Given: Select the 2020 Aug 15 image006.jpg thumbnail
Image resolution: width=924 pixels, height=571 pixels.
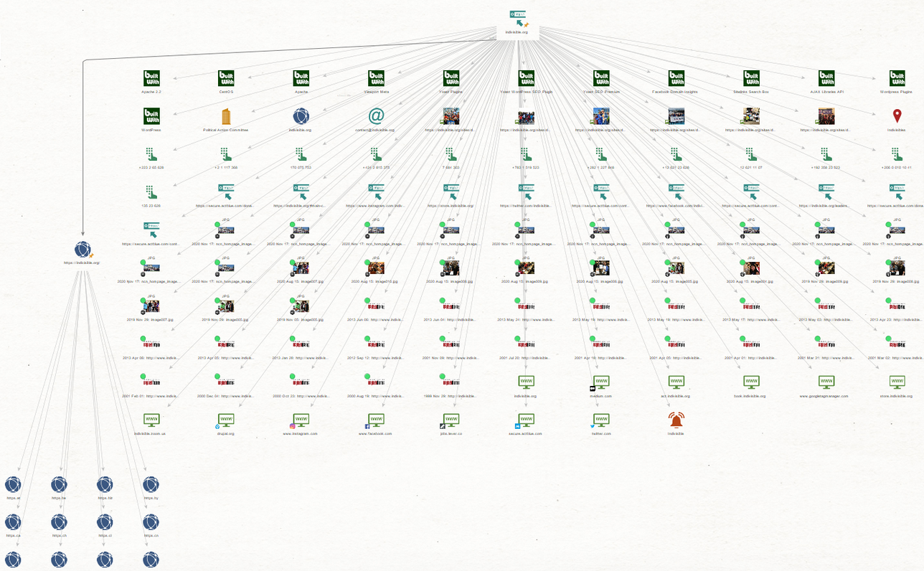Looking at the screenshot, I should [601, 268].
